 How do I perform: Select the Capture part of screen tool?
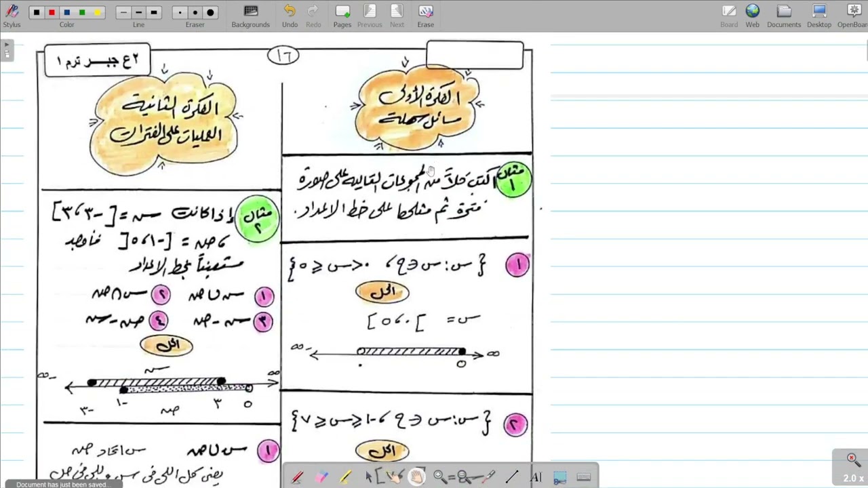pyautogui.click(x=559, y=477)
